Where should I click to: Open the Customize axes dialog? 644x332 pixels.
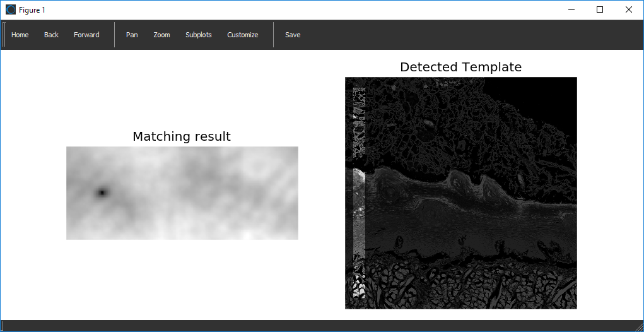[242, 35]
